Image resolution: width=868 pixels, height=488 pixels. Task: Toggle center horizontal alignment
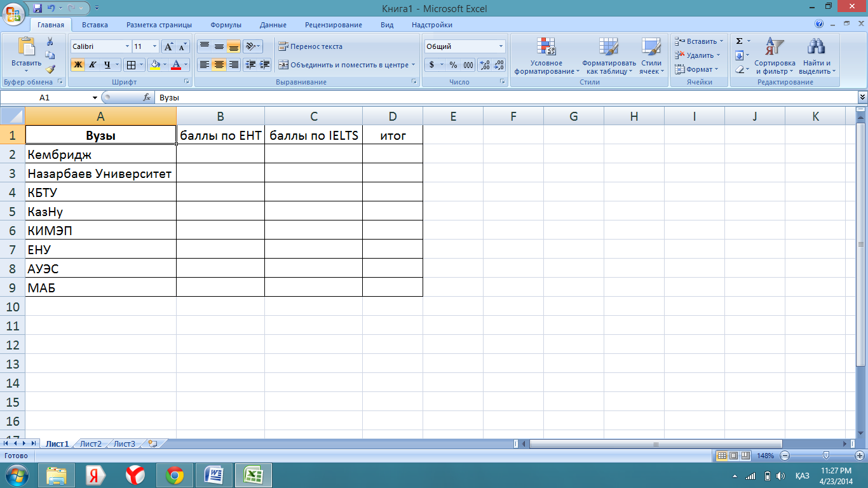[x=219, y=65]
